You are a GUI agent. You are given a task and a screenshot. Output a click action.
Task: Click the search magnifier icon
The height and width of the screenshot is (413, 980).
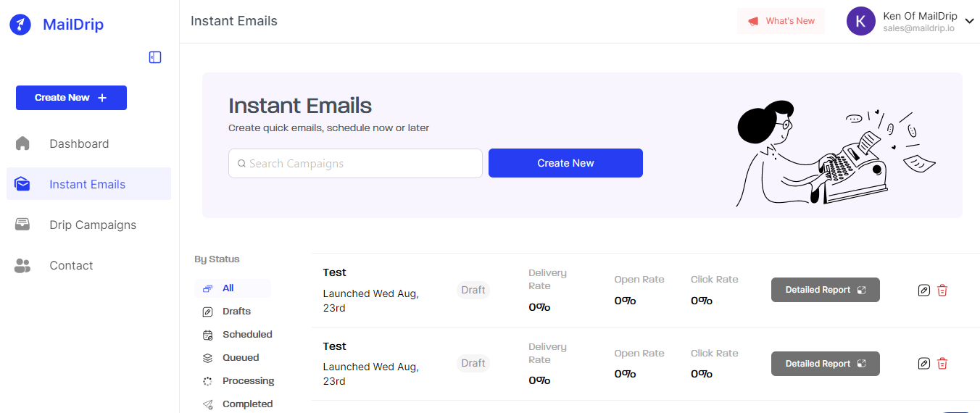click(241, 164)
